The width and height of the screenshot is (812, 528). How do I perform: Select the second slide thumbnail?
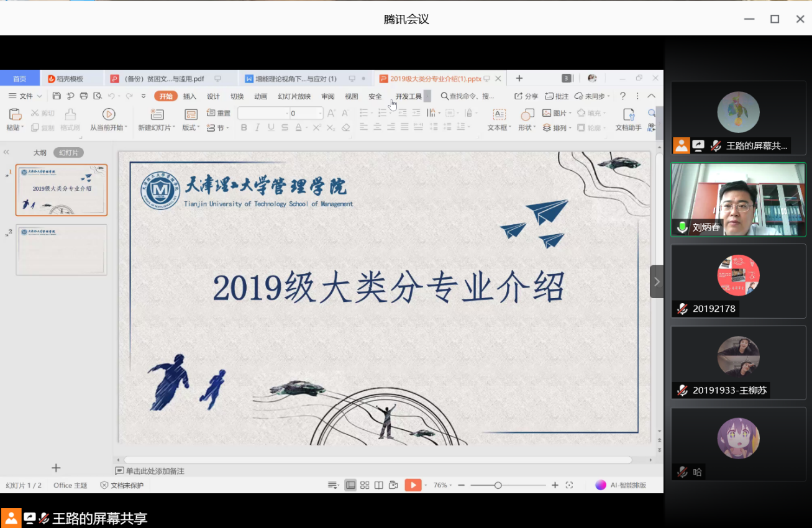[62, 250]
